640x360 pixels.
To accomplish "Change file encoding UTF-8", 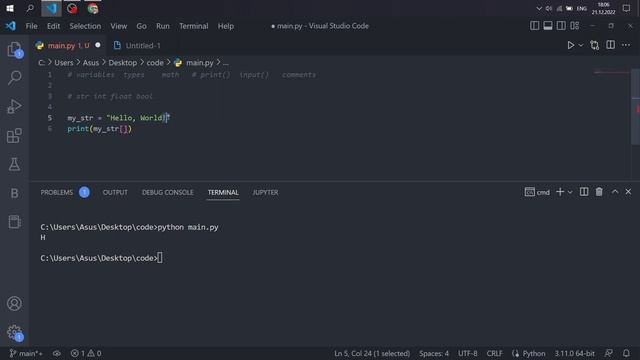I will [467, 353].
